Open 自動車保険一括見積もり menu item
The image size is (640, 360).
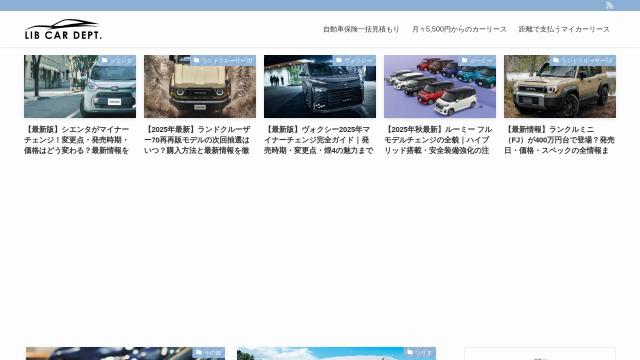point(361,29)
